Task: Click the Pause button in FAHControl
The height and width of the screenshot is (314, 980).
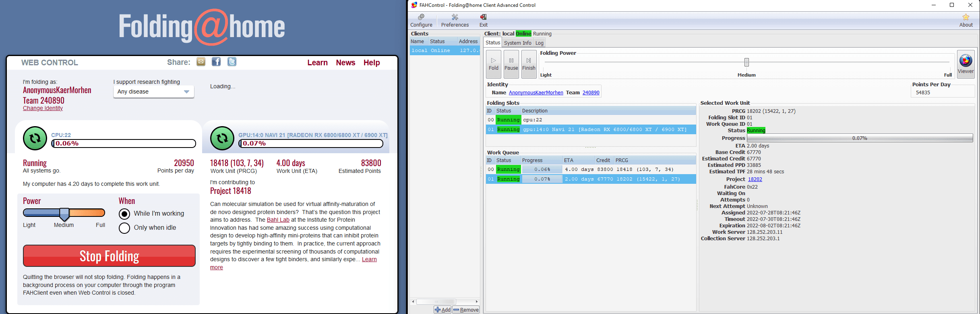Action: tap(511, 64)
